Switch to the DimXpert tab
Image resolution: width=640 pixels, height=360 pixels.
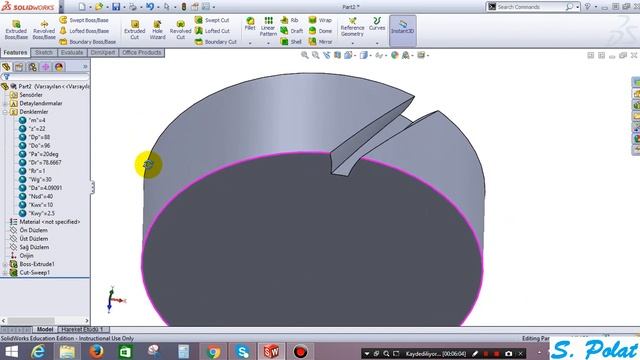point(103,53)
